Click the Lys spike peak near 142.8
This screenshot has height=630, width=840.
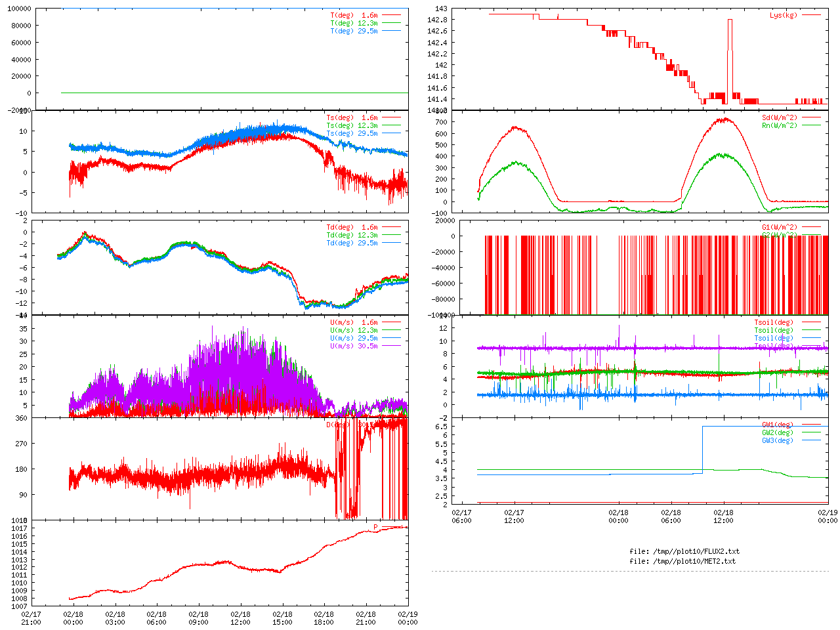coord(730,20)
